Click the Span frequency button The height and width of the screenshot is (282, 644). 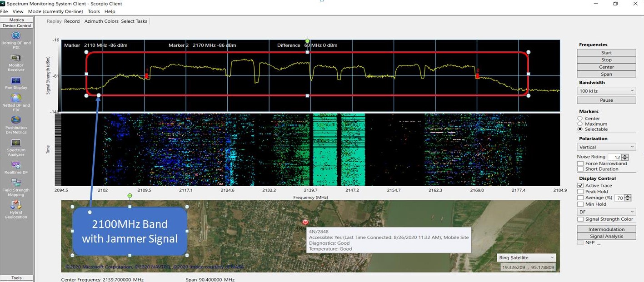pyautogui.click(x=606, y=74)
